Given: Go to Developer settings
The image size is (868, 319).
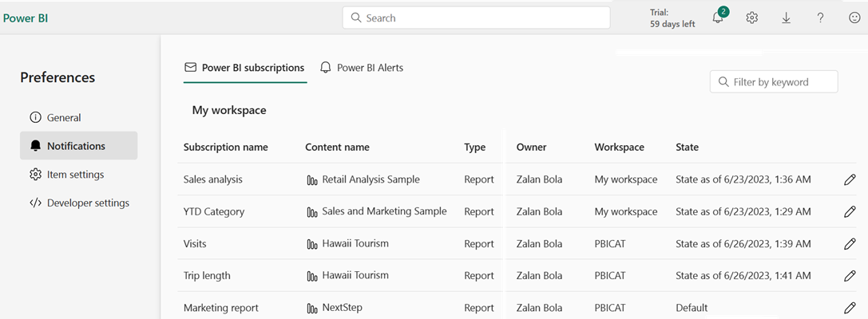Looking at the screenshot, I should click(88, 203).
